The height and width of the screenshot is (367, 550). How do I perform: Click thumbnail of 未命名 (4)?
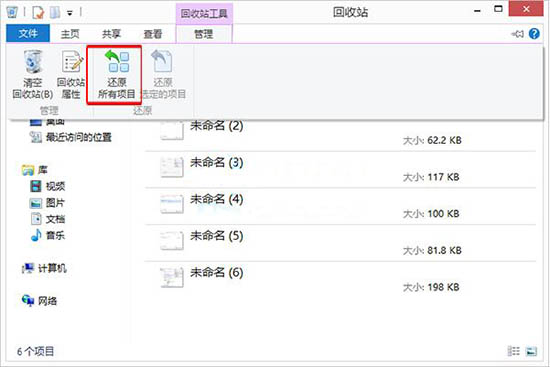(x=172, y=204)
